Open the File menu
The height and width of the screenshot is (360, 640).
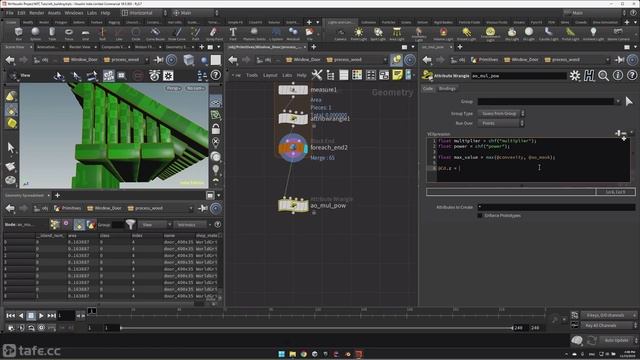click(10, 13)
